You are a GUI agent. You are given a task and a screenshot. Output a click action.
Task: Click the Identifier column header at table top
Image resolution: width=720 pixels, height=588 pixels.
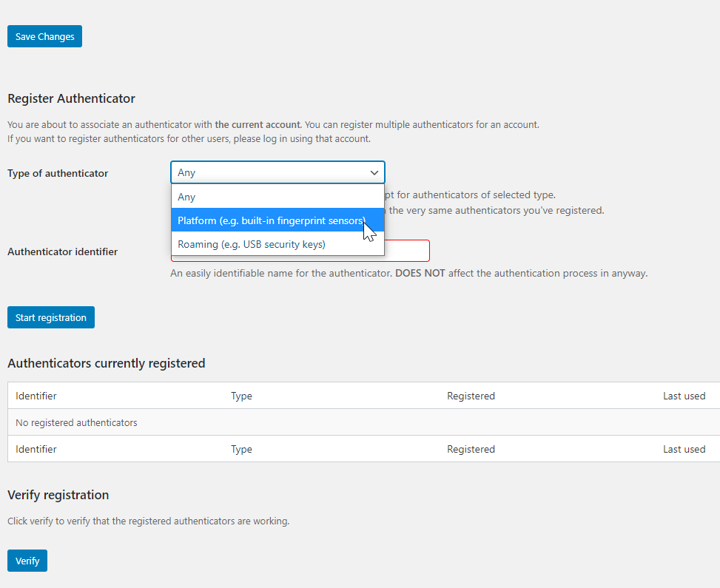click(36, 396)
